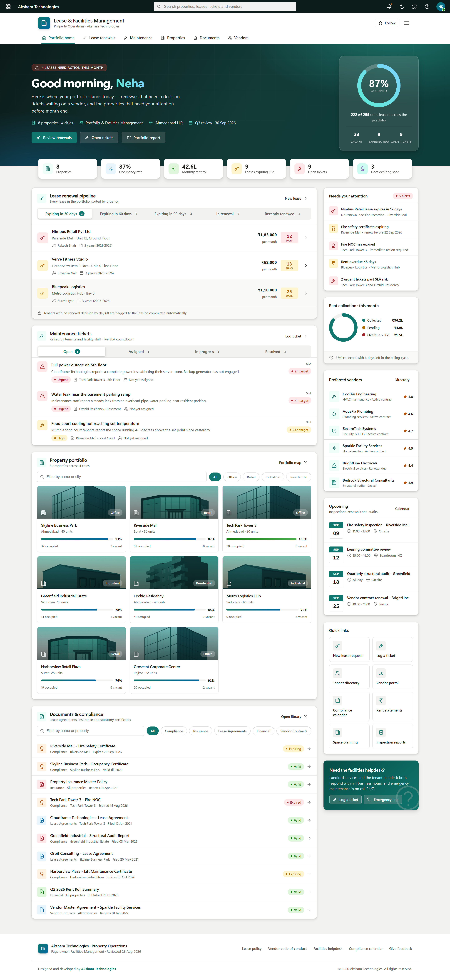Select the In renewal pipeline tab

click(228, 214)
